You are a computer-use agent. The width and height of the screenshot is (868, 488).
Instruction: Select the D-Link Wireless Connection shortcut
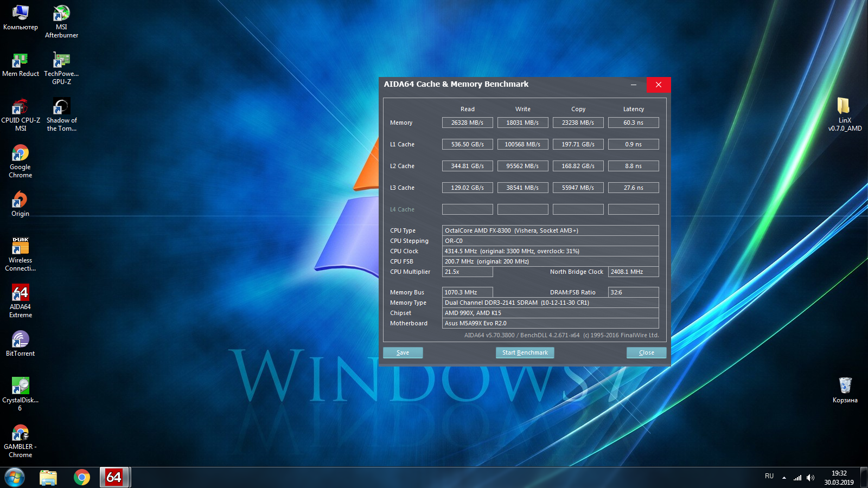(x=21, y=254)
